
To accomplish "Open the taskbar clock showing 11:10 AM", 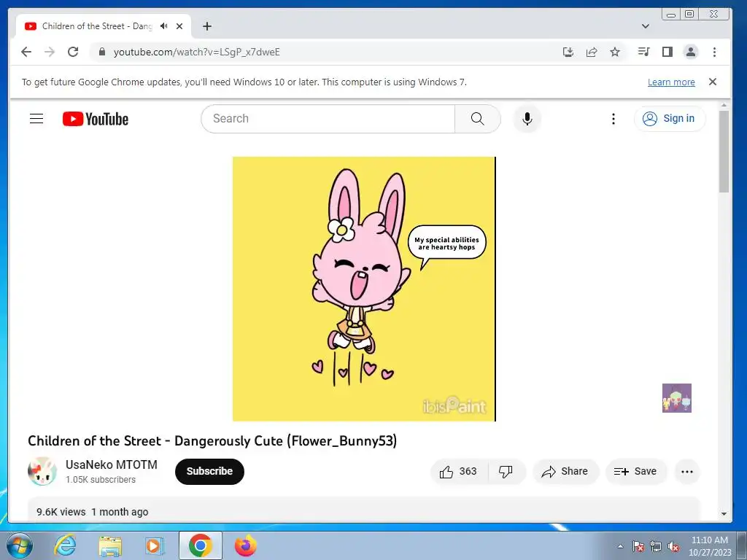I will [x=709, y=546].
